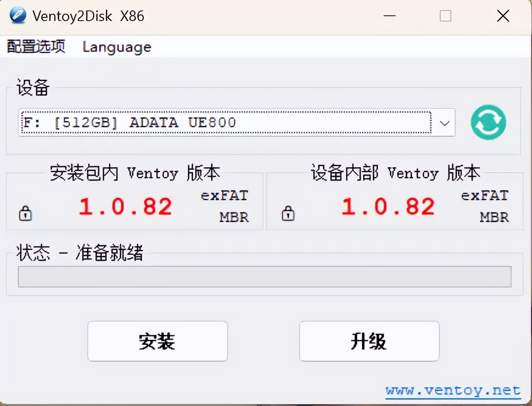Click exFAT label in 安装包内 panel
Image resolution: width=532 pixels, height=406 pixels.
pyautogui.click(x=224, y=196)
